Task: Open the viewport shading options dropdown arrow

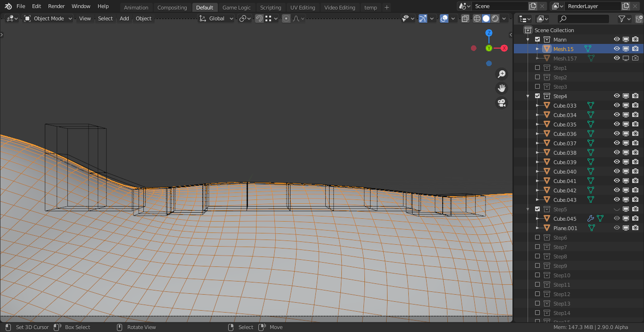Action: point(504,19)
